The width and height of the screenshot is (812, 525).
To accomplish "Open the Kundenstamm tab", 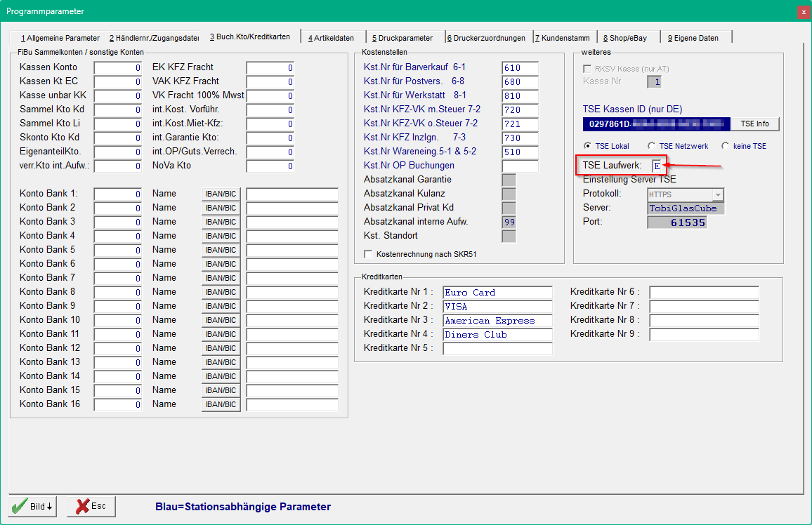I will pyautogui.click(x=563, y=38).
